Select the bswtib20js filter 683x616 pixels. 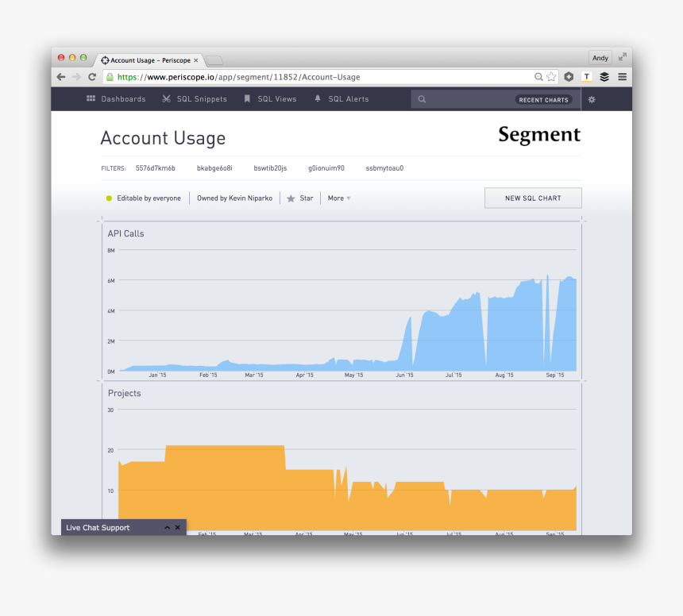(270, 168)
